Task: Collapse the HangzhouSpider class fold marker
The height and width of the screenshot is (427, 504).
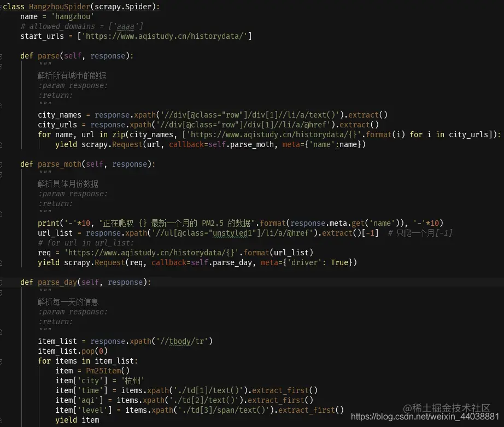Action: (x=1, y=7)
